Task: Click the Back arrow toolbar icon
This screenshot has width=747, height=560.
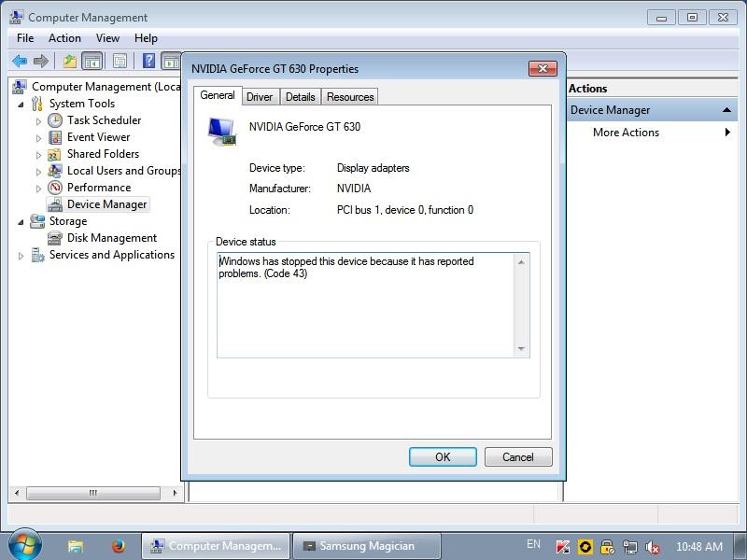Action: 20,61
